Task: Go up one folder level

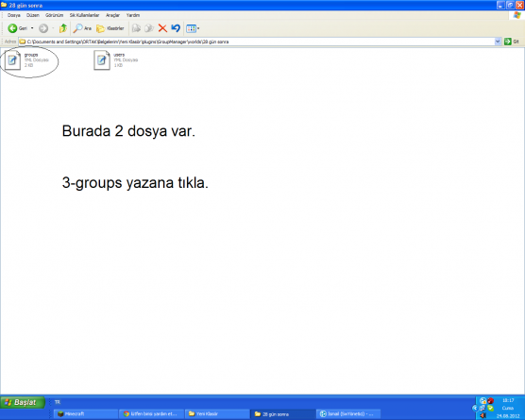Action: coord(63,28)
